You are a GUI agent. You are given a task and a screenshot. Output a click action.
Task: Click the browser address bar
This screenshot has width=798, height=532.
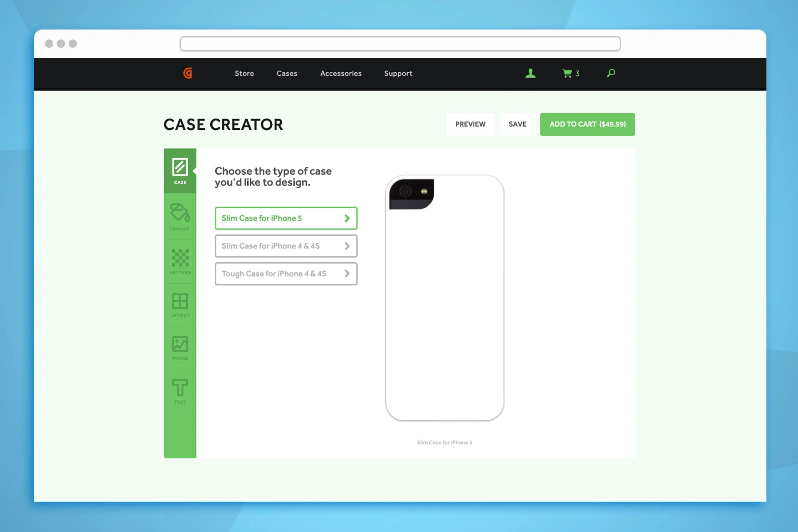coord(400,44)
